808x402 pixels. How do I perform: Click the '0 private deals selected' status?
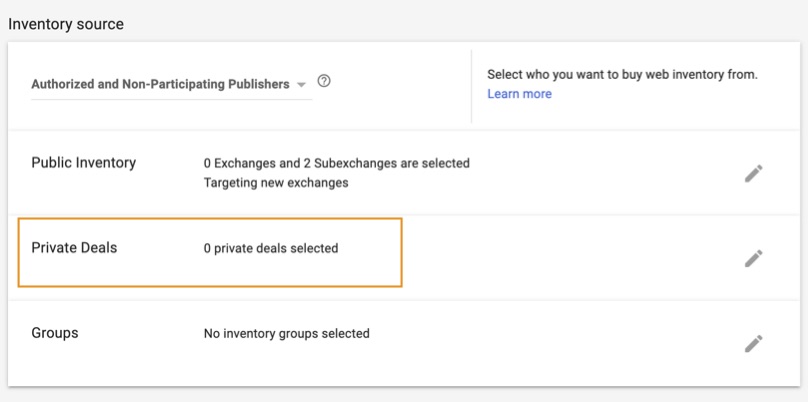point(270,248)
